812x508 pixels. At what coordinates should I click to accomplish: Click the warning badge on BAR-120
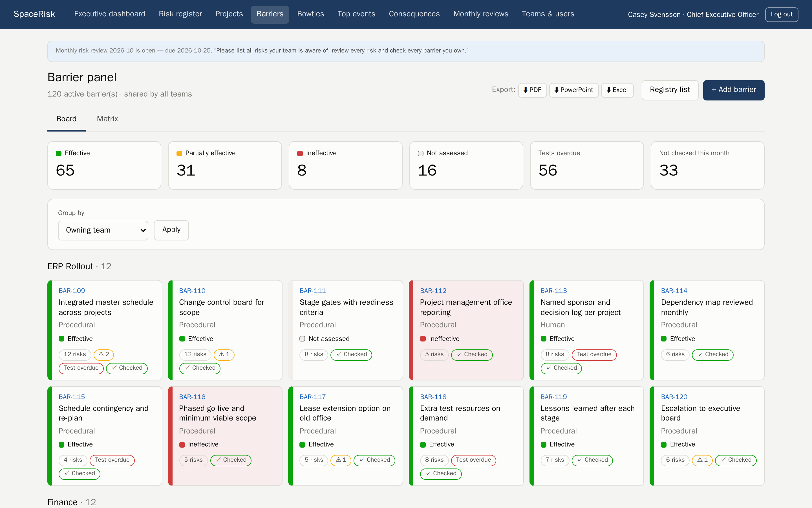(x=702, y=460)
